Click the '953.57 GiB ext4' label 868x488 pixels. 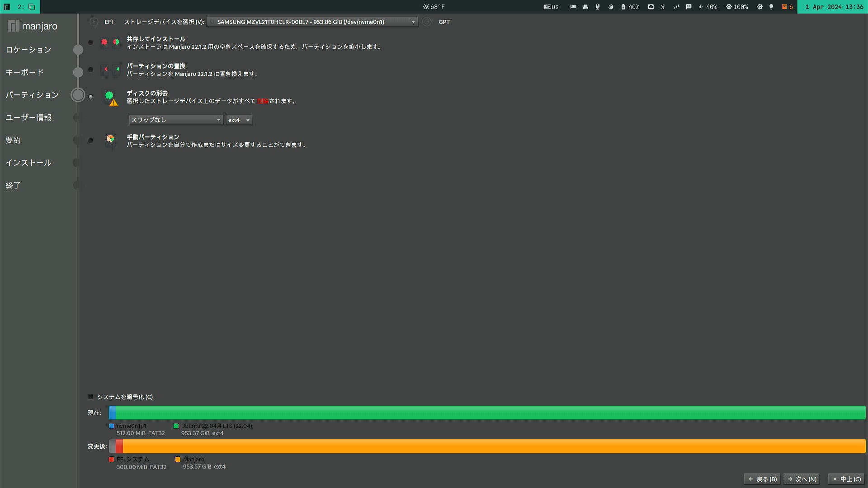pyautogui.click(x=204, y=466)
